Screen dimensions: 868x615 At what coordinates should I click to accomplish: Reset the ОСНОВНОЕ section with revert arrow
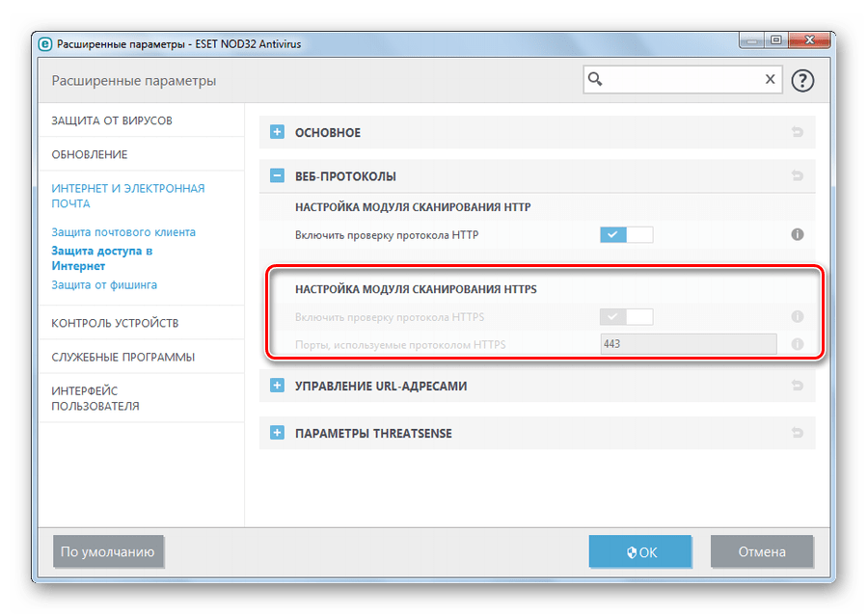coord(798,132)
